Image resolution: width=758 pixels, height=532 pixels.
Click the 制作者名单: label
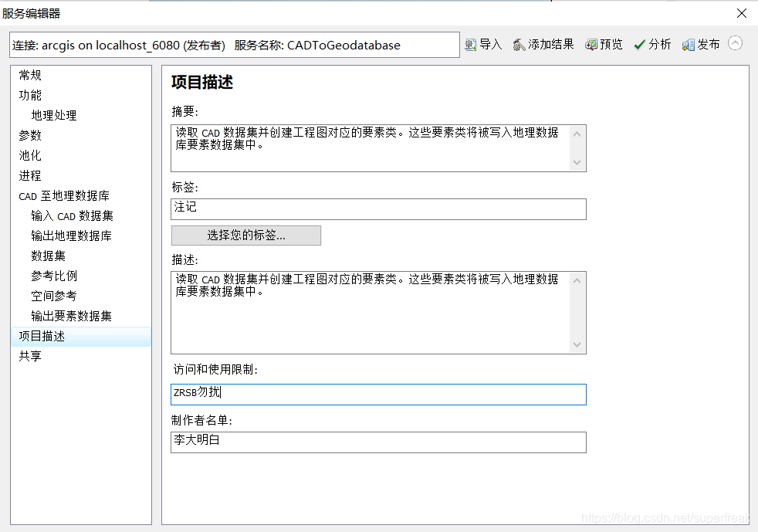tap(201, 420)
